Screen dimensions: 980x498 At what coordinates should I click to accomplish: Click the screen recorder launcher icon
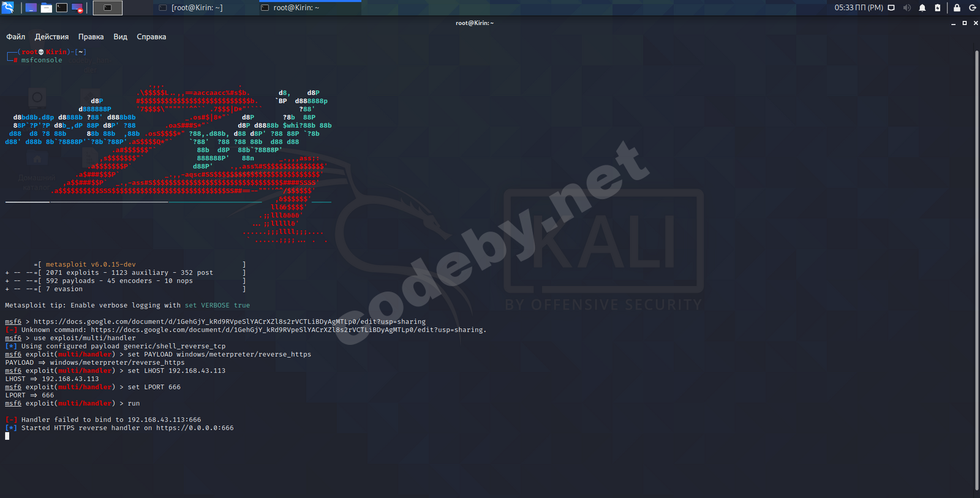pyautogui.click(x=77, y=7)
